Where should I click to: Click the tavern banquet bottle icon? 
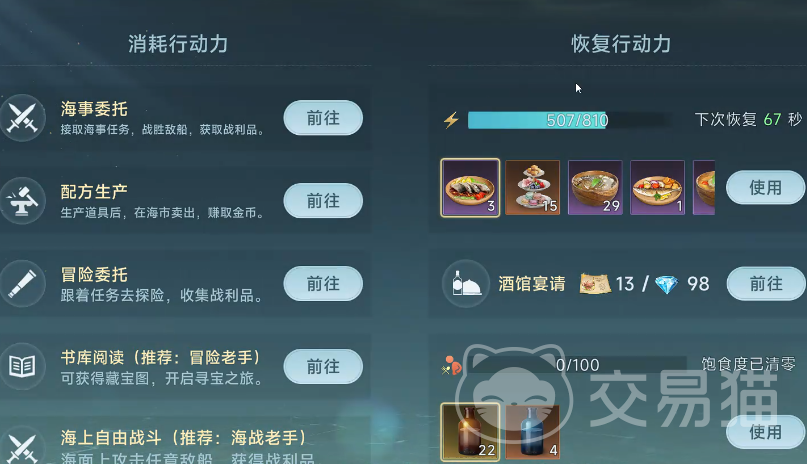pos(466,283)
